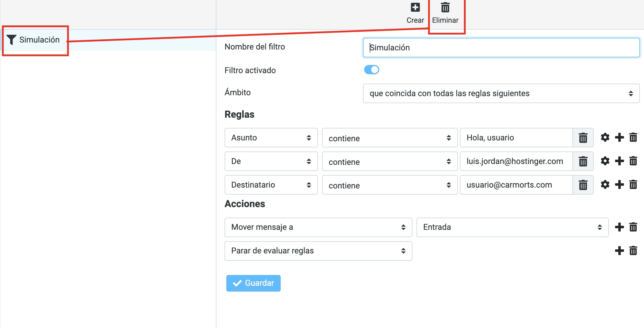644x328 pixels.
Task: Clear the Hola, usuario value trash icon
Action: pyautogui.click(x=583, y=138)
